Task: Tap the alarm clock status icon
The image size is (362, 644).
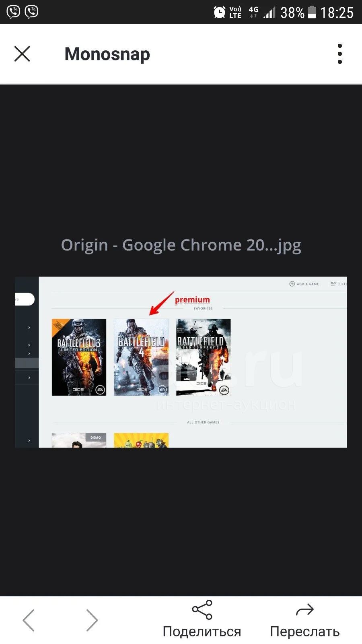Action: 219,12
